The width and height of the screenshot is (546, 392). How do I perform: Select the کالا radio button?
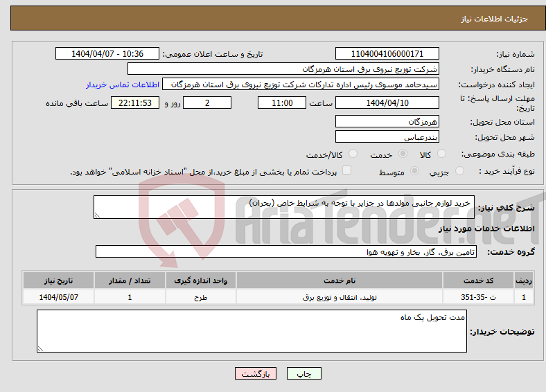pos(441,154)
